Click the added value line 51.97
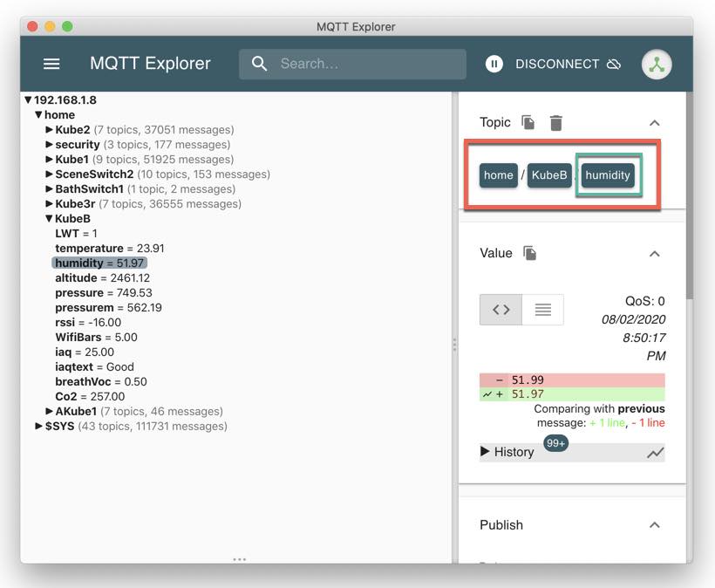This screenshot has height=588, width=715. click(x=572, y=394)
